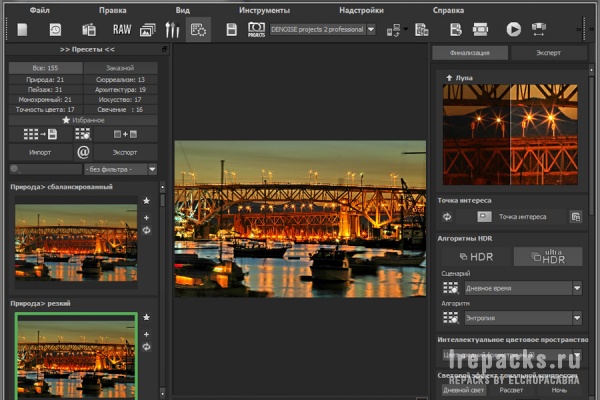600x400 pixels.
Task: Open the Алгоритм Энтропия dropdown
Action: pos(523,318)
